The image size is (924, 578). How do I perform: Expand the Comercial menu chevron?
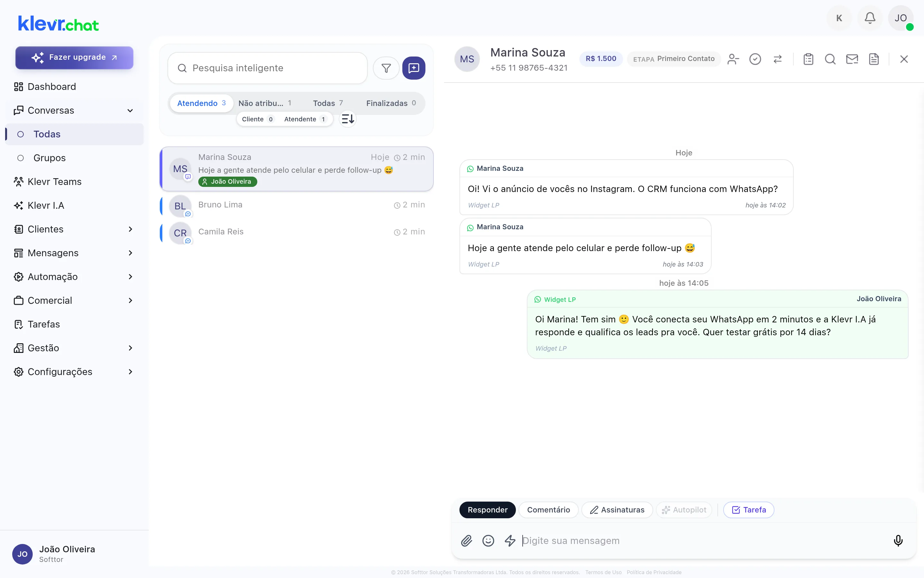[130, 301]
